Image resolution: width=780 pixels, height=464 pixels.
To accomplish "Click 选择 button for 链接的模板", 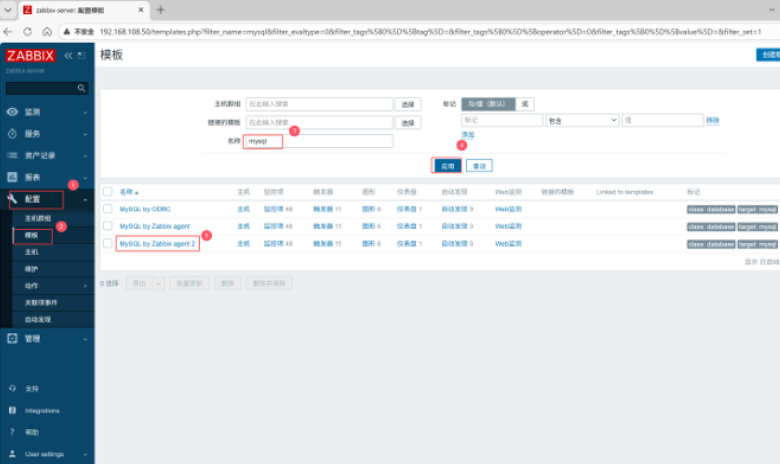I will (408, 122).
